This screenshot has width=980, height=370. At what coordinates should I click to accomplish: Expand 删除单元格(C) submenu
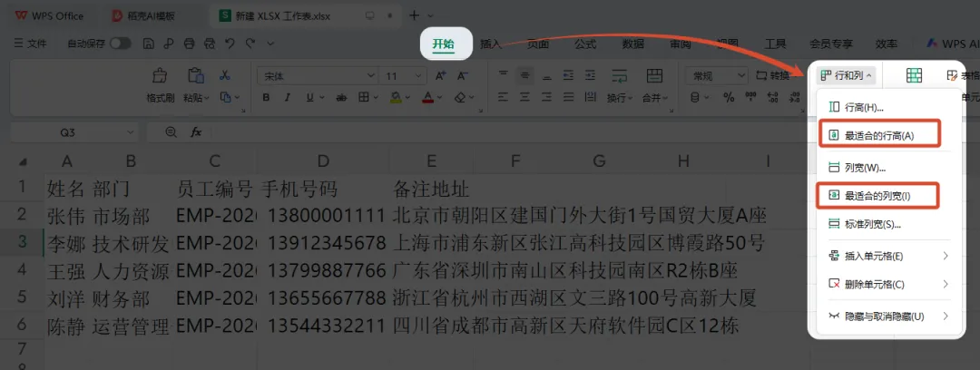point(946,285)
